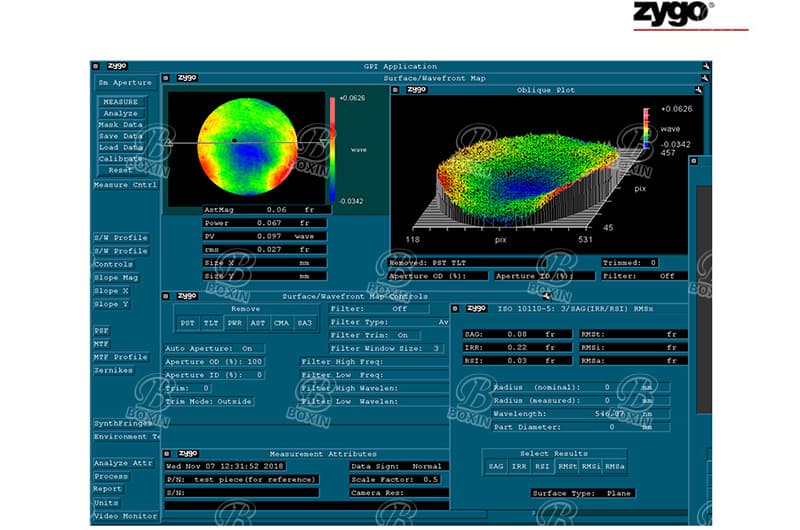Toggle PWR removal in Remove group
This screenshot has width=800, height=530.
pos(232,323)
